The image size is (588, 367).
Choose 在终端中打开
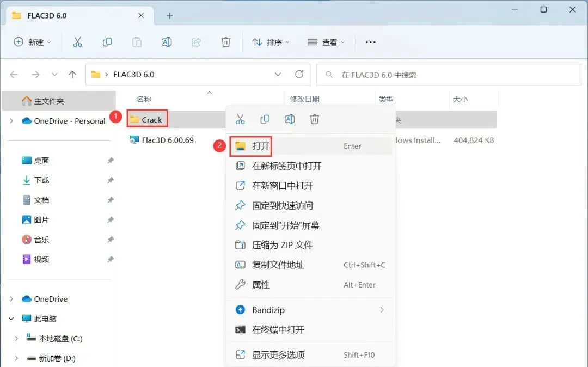[311, 330]
